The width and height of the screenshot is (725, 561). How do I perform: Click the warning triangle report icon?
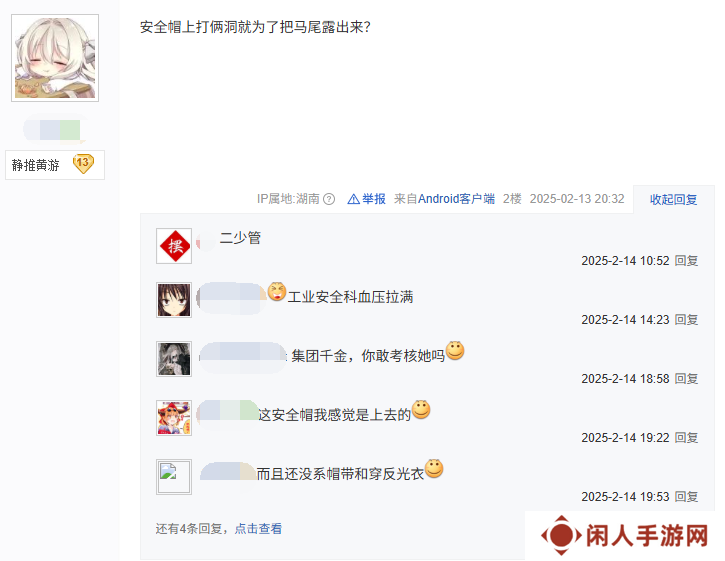pyautogui.click(x=353, y=199)
